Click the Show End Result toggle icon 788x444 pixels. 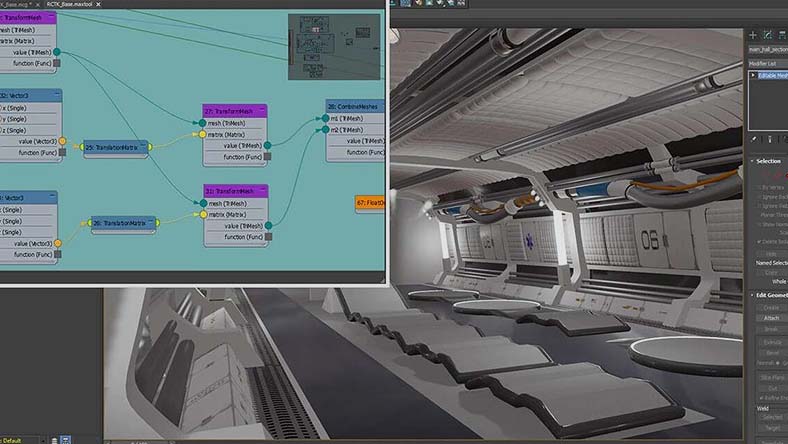(x=770, y=139)
